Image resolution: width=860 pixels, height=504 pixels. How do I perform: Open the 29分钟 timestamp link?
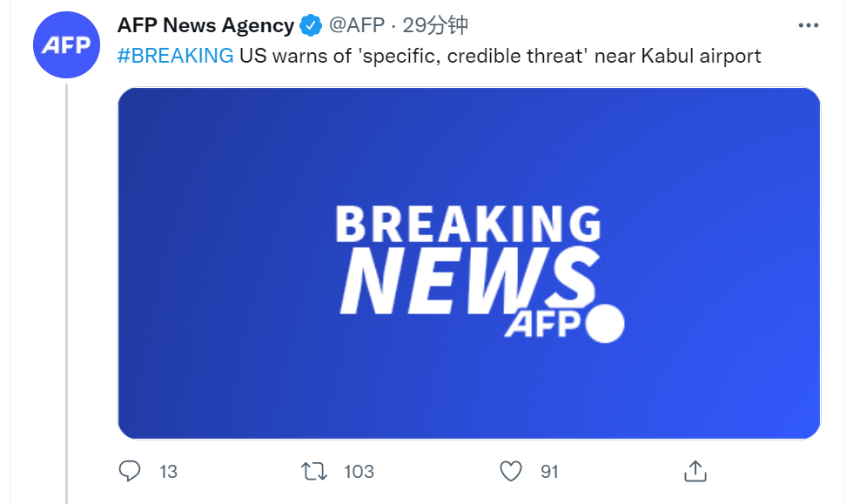pos(435,26)
